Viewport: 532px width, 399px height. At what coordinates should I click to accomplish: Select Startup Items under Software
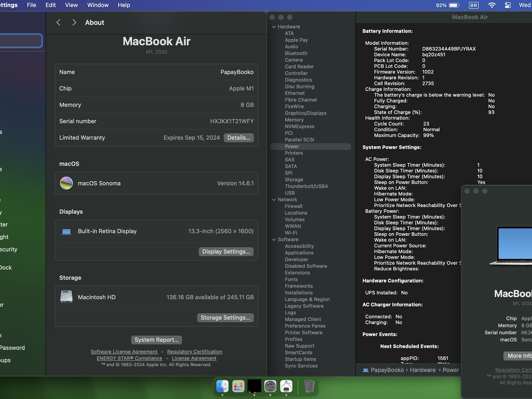coord(300,359)
